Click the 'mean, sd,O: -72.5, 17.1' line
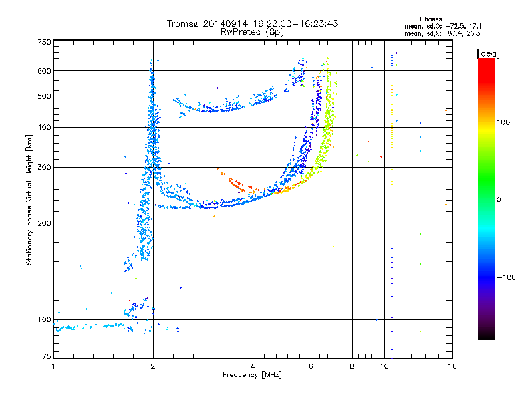 [443, 26]
